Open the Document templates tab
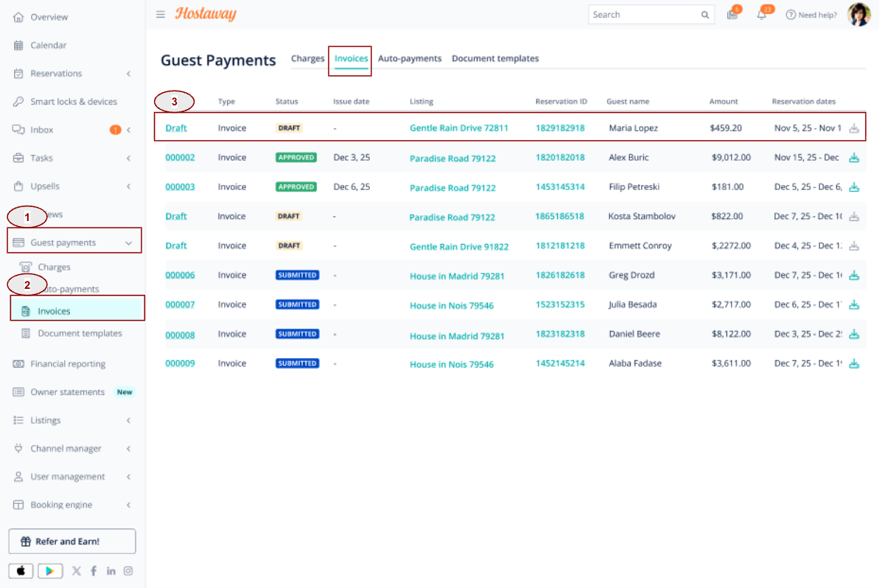879x588 pixels. pos(495,58)
